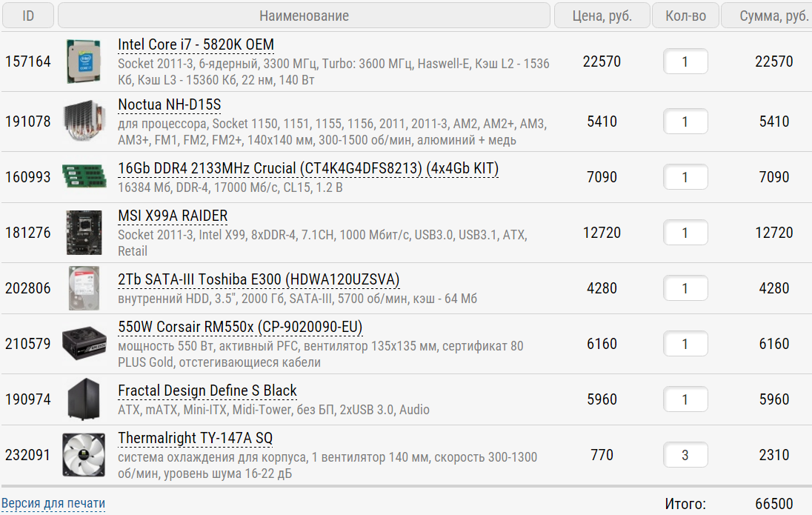Open the 550W Corsair RM550x link
The image size is (812, 515).
(240, 328)
